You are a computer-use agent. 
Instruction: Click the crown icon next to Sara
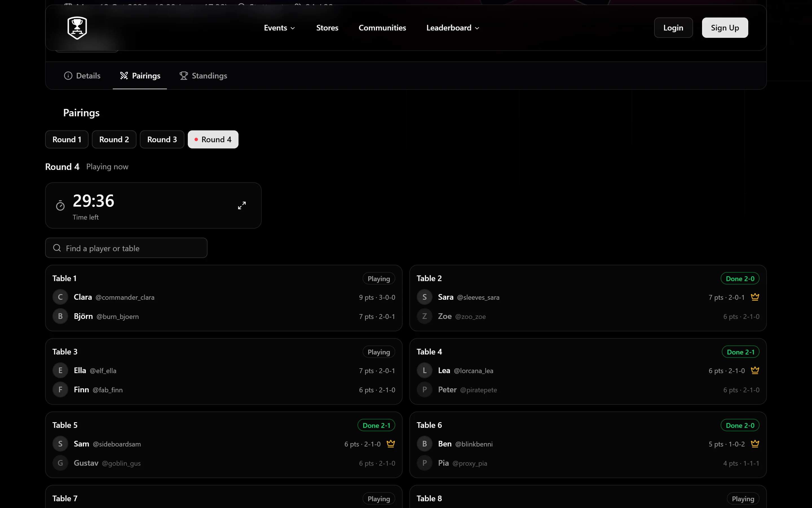tap(755, 297)
